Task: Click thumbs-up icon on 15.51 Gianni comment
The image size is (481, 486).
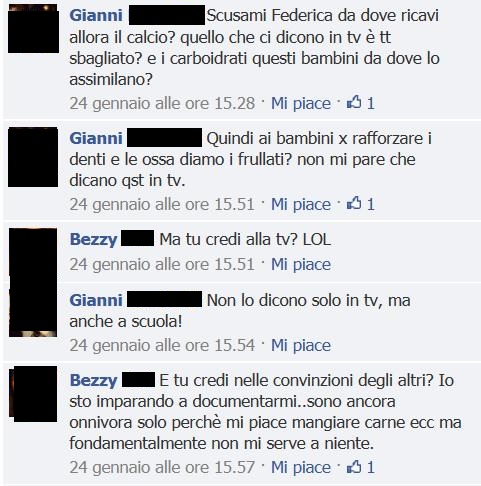Action: coord(354,203)
